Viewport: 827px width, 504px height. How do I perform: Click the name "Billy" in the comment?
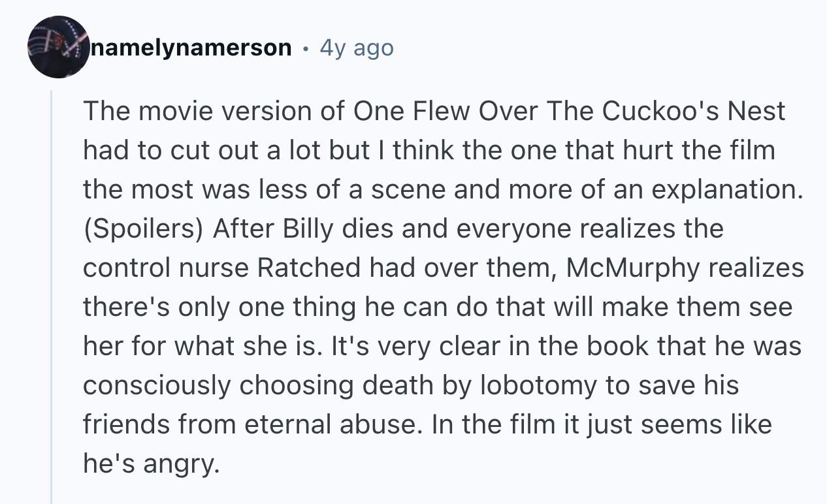[x=307, y=229]
